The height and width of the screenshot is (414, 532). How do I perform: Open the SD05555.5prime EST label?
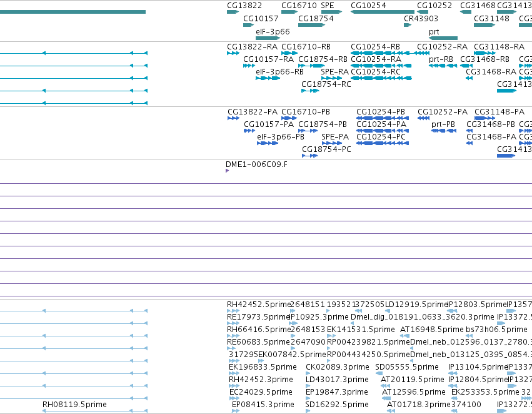(x=407, y=367)
